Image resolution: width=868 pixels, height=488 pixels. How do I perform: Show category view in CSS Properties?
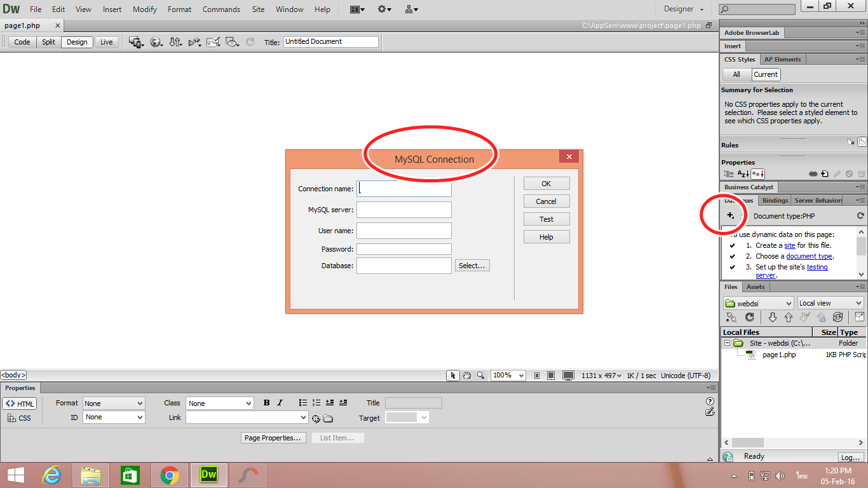[x=728, y=173]
